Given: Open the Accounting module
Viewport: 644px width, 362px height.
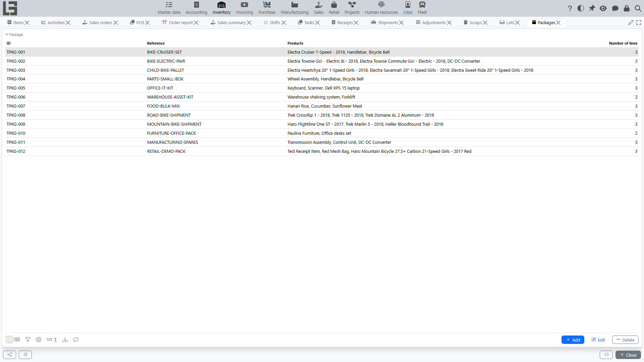Looking at the screenshot, I should [x=197, y=8].
